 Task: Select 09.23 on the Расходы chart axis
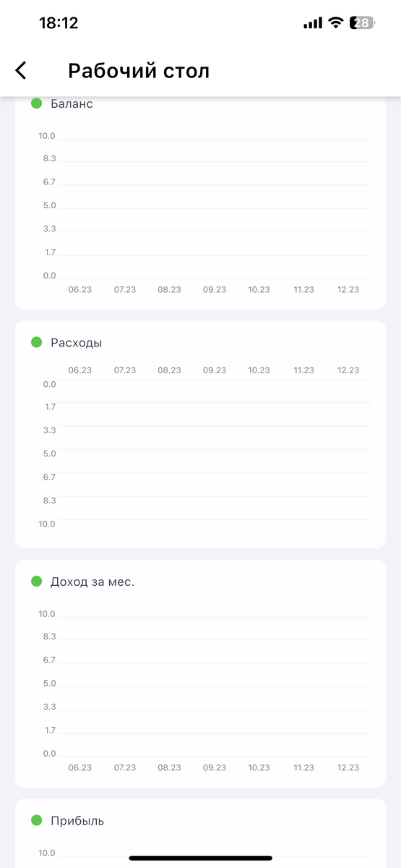(215, 370)
